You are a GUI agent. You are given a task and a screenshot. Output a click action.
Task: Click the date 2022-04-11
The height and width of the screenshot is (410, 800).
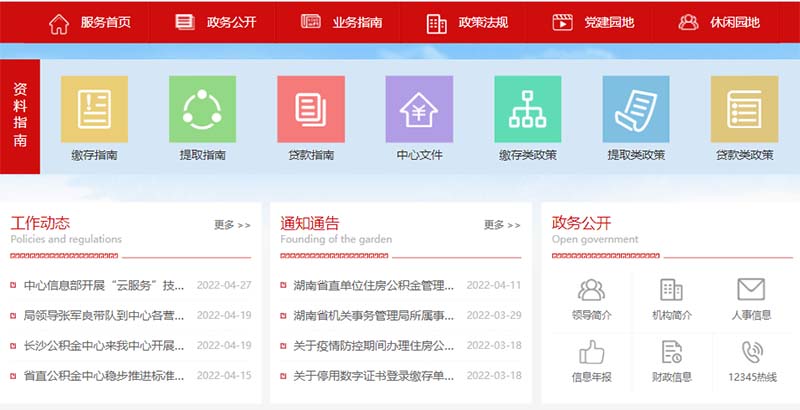(494, 285)
